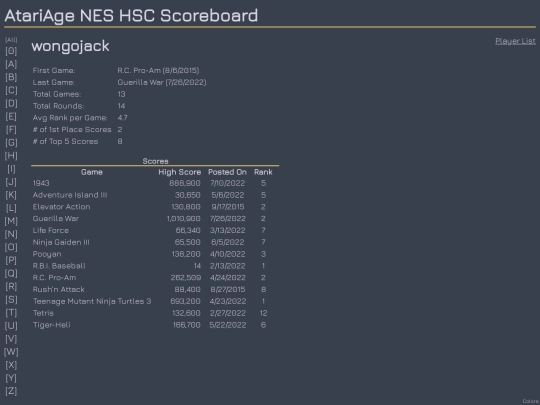Filter players by letter [X]
The image size is (540, 405).
pos(11,365)
